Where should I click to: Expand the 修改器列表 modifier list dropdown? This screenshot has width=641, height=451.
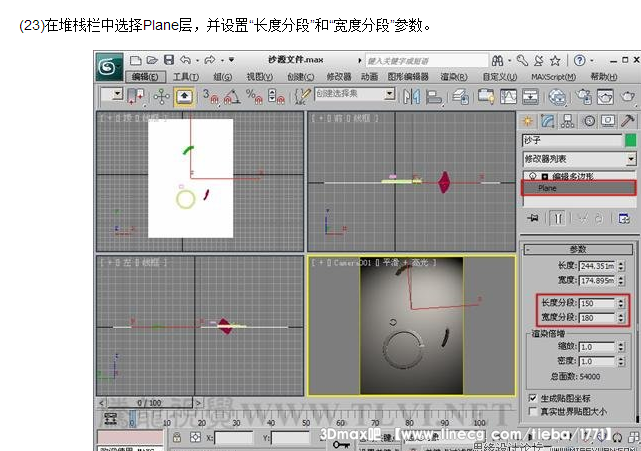click(x=632, y=159)
